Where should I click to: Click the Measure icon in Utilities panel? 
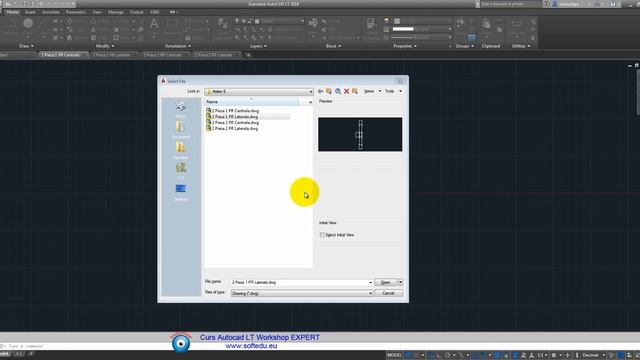pyautogui.click(x=517, y=23)
